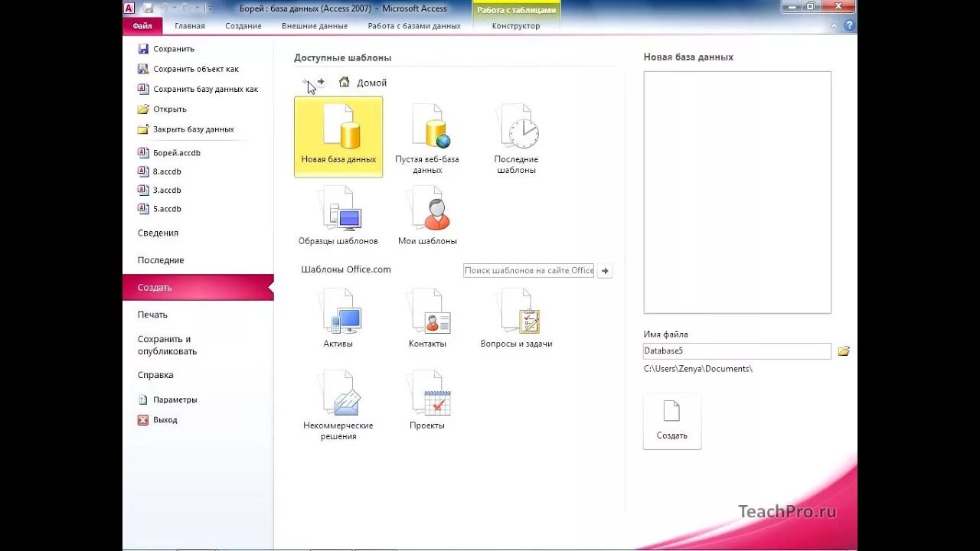The width and height of the screenshot is (980, 551).
Task: Click Сохранить объект как
Action: point(188,69)
